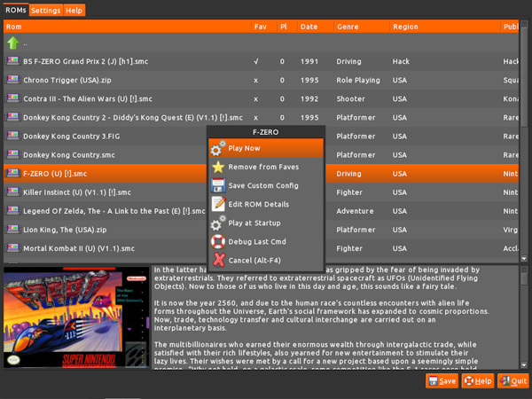Click the gear icon next to Play at Startup

pyautogui.click(x=218, y=223)
